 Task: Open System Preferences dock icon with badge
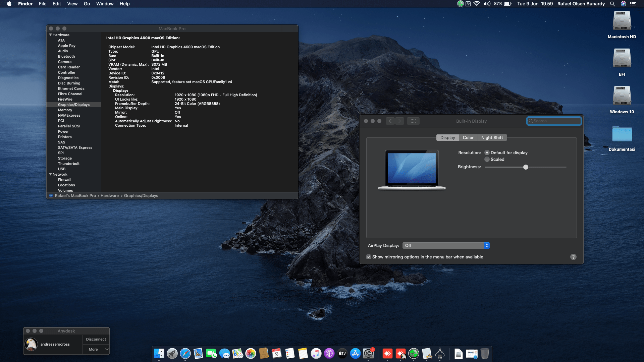point(369,353)
